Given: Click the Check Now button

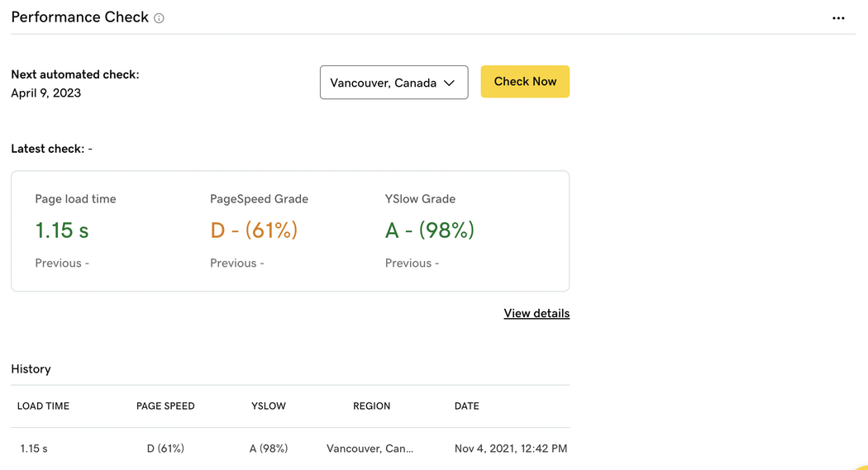Looking at the screenshot, I should tap(525, 82).
